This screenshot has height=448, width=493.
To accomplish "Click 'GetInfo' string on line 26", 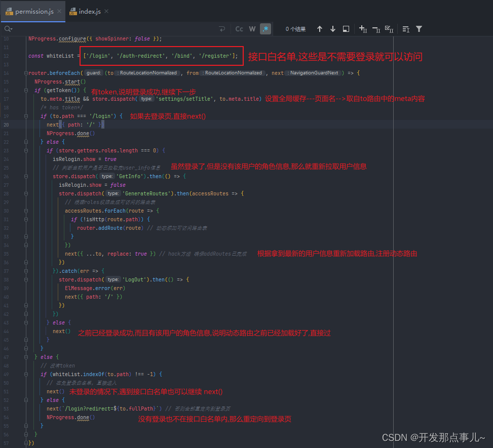I will pyautogui.click(x=130, y=177).
